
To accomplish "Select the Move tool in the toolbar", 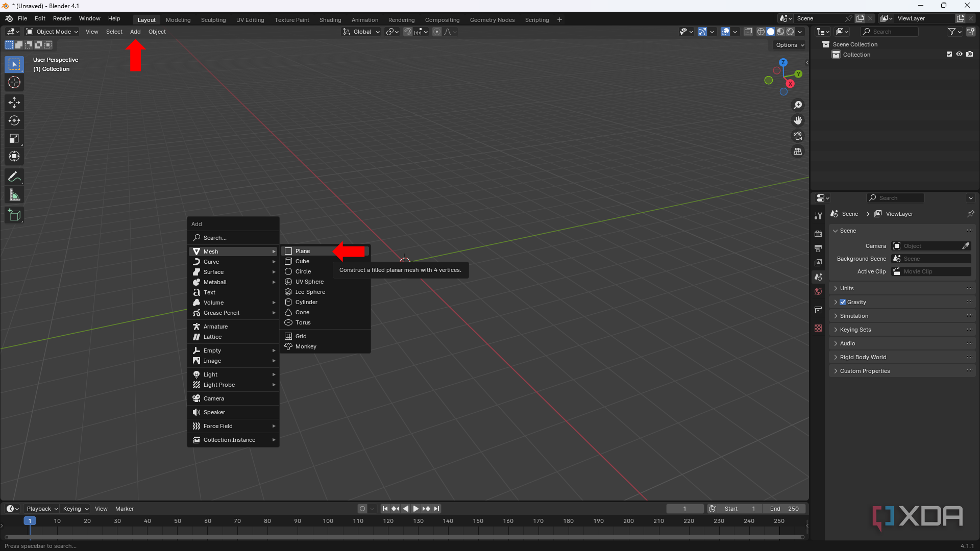I will [x=14, y=103].
